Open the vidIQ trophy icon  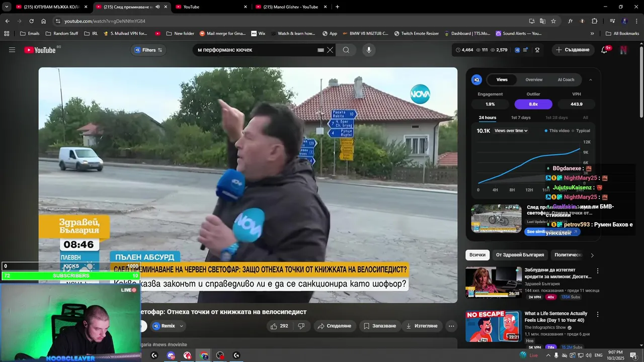point(537,50)
